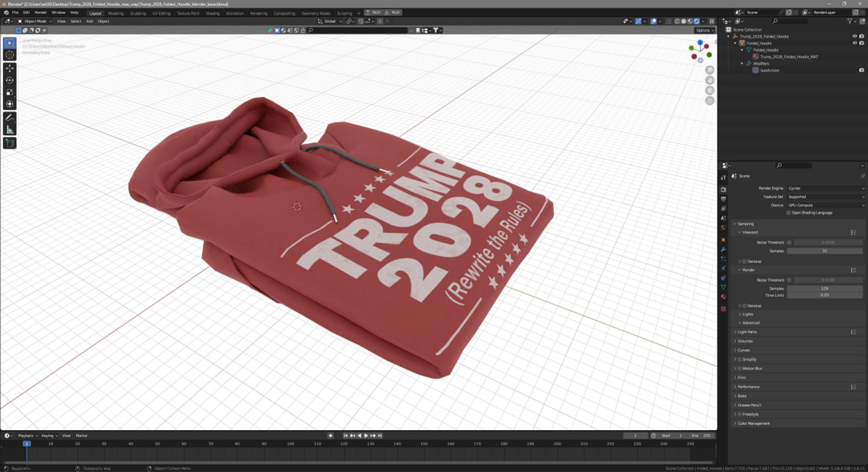Click the timeline Marker menu
The image size is (868, 472).
tap(82, 435)
